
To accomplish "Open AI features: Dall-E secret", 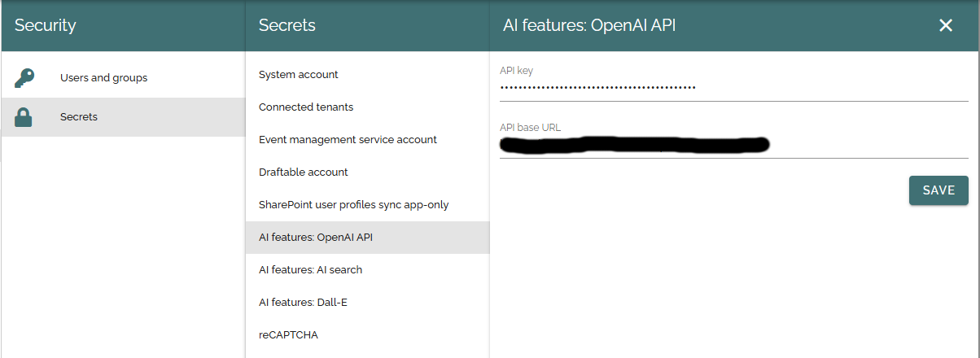I will click(x=368, y=303).
